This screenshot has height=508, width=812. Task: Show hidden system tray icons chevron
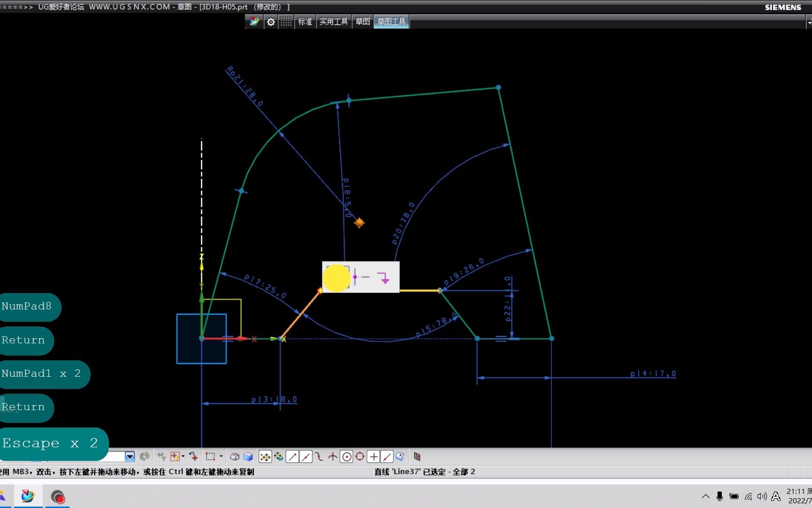[x=706, y=496]
